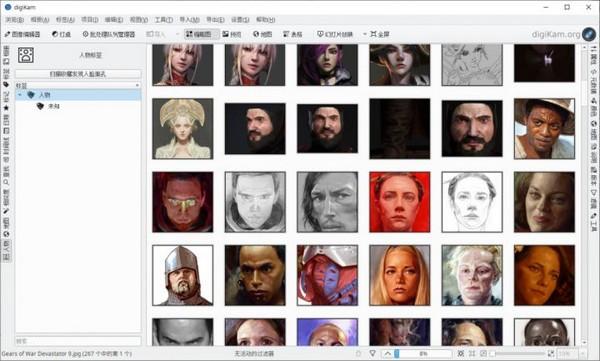Open the 相册 menu

coord(40,20)
